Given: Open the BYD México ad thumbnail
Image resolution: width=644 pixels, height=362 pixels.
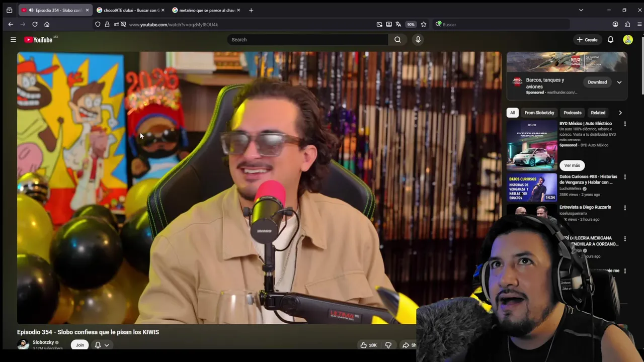Looking at the screenshot, I should coord(532,145).
